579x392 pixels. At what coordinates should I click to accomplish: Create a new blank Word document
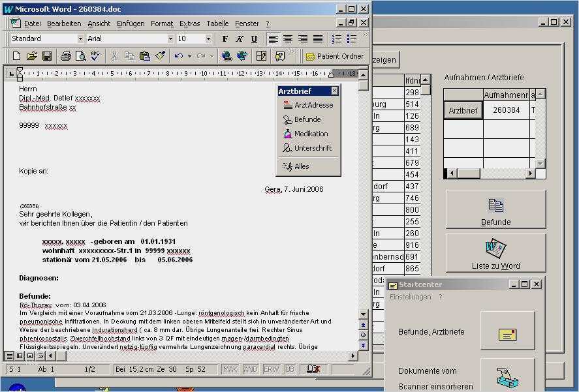(16, 56)
